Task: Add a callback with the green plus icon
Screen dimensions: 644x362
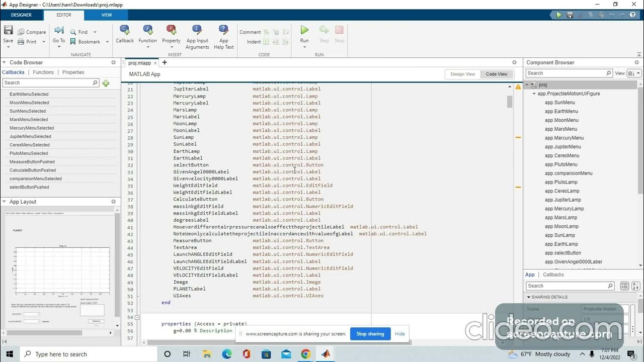Action: (x=106, y=83)
